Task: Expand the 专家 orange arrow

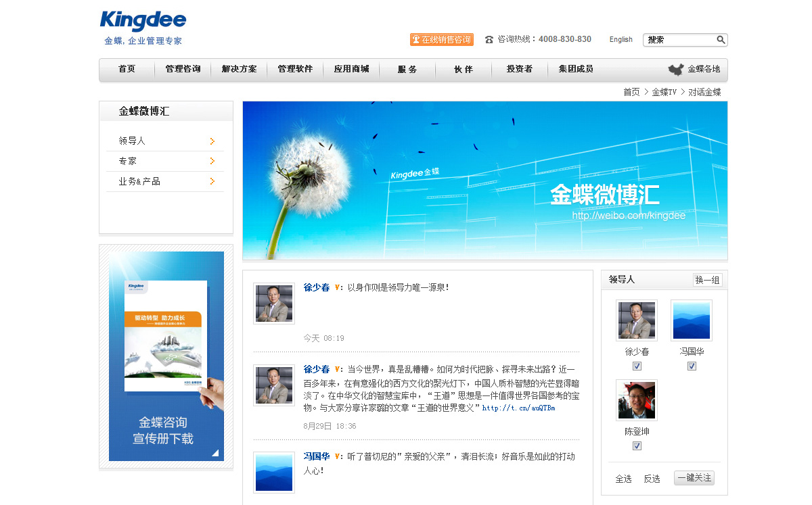Action: (x=212, y=162)
